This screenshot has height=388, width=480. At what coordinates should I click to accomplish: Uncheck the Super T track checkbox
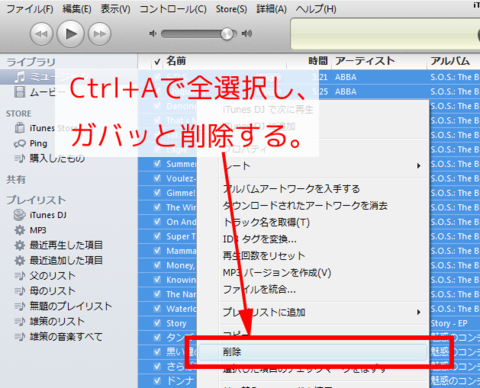tap(157, 236)
